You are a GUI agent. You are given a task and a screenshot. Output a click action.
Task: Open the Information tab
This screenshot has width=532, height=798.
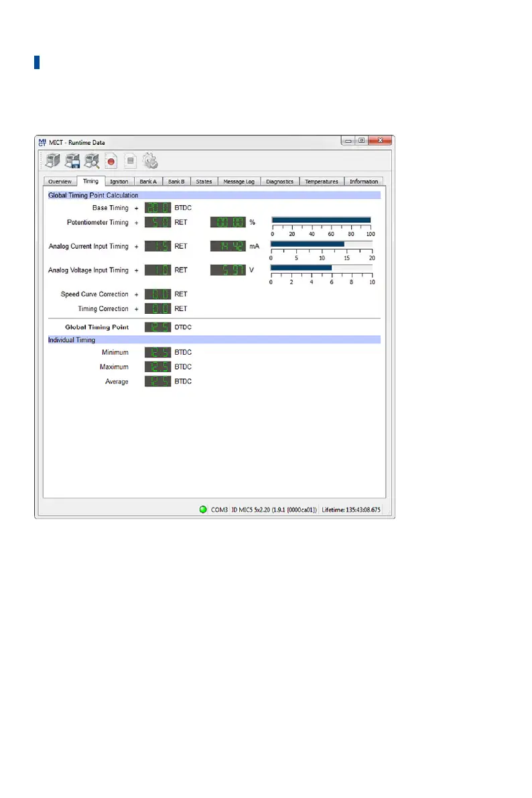364,182
